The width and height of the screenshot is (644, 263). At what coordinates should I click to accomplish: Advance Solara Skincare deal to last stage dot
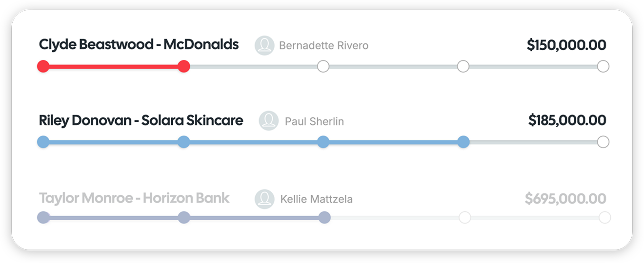click(x=603, y=142)
